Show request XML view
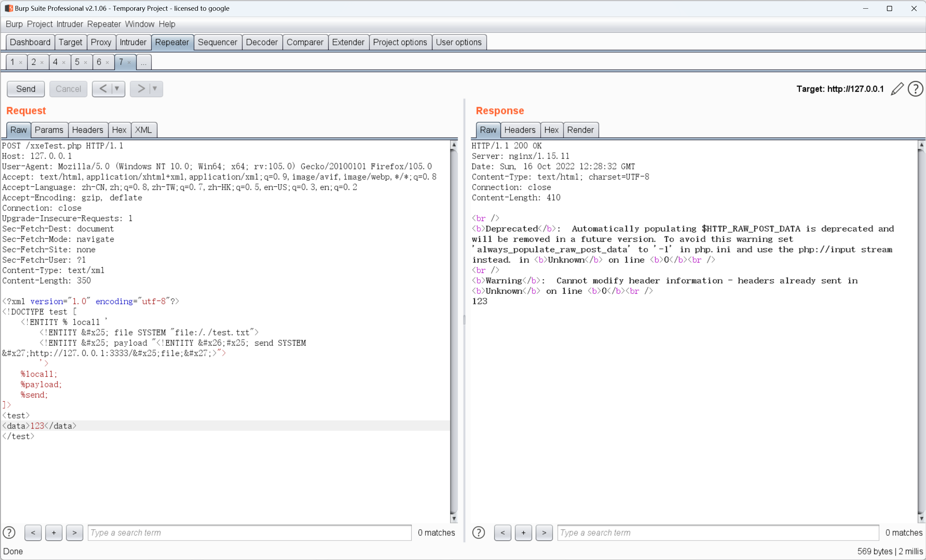Viewport: 926px width, 560px height. (143, 130)
